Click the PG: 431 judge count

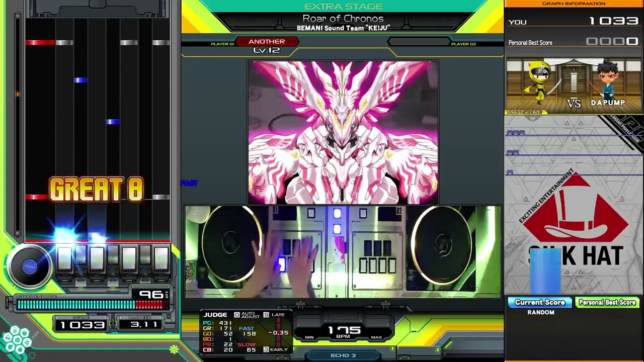coord(217,323)
